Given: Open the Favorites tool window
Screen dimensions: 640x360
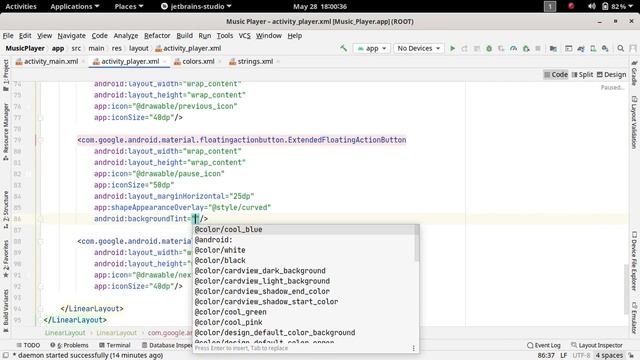Looking at the screenshot, I should 6,259.
